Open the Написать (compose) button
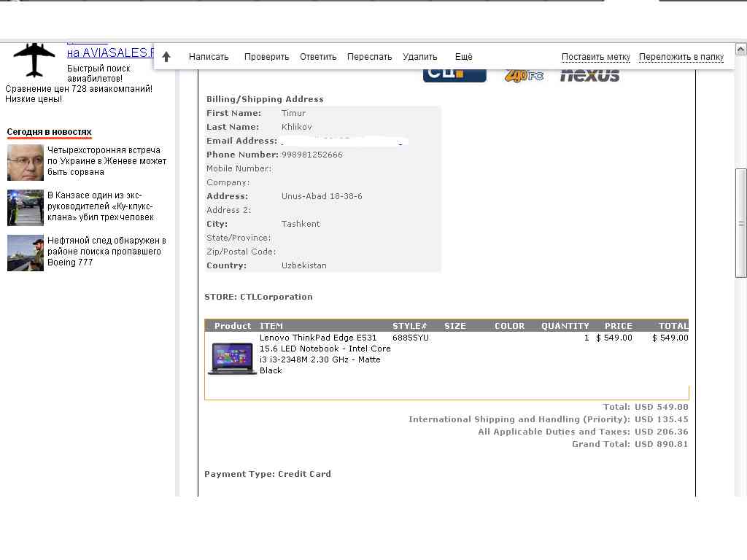The height and width of the screenshot is (560, 747). pos(209,57)
